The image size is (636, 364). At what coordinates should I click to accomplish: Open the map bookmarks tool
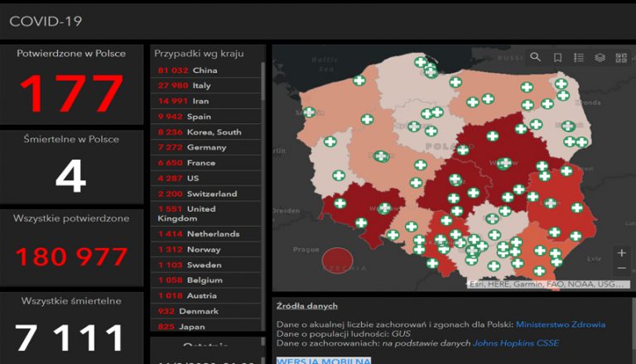pyautogui.click(x=557, y=58)
